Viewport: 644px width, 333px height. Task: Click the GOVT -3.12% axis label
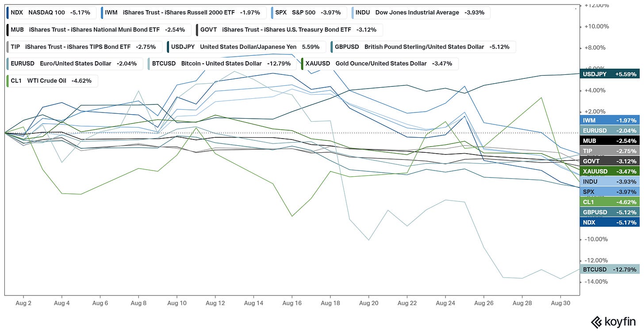[609, 161]
